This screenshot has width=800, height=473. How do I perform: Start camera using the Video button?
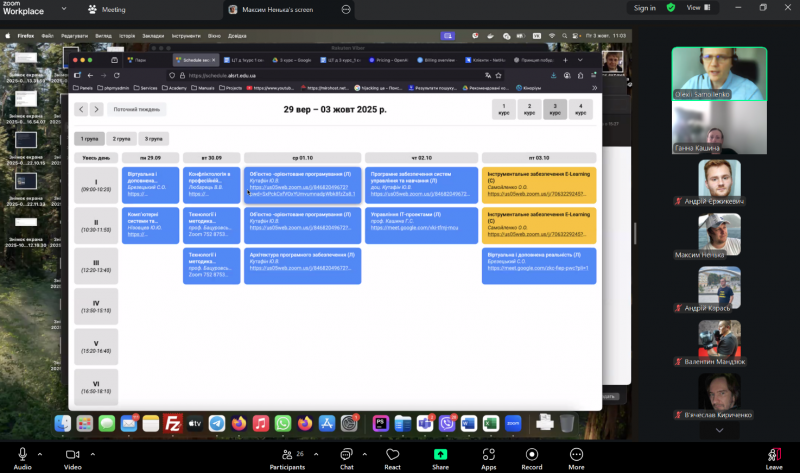coord(73,455)
